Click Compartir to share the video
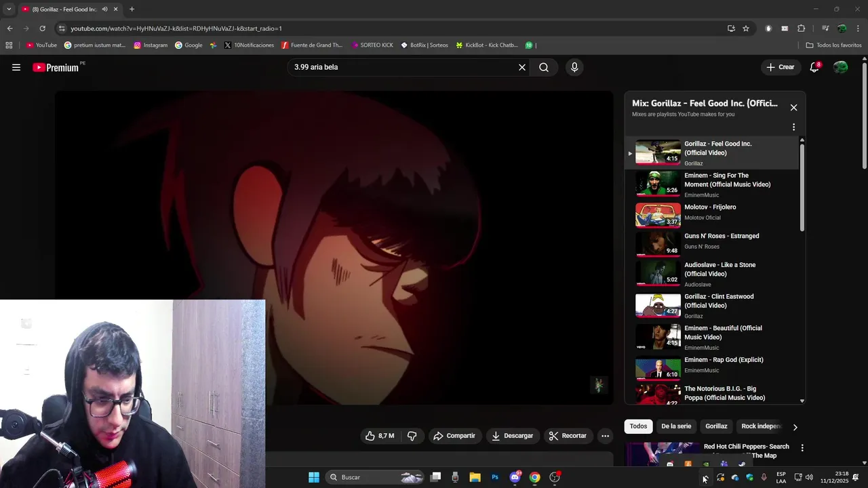This screenshot has height=488, width=868. tap(454, 436)
